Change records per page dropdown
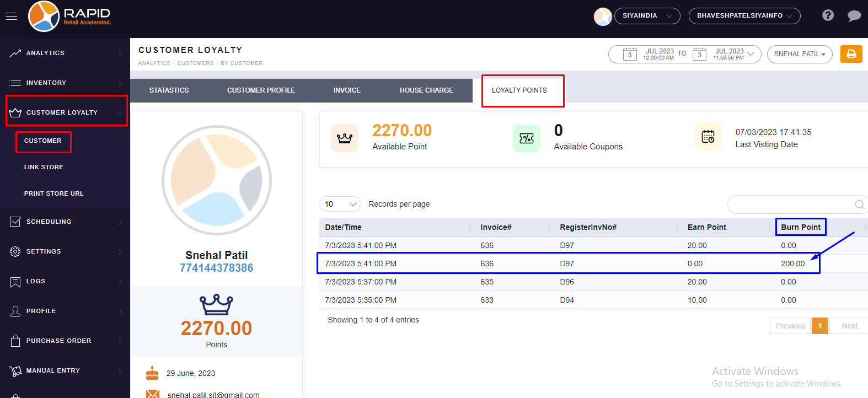 click(339, 205)
